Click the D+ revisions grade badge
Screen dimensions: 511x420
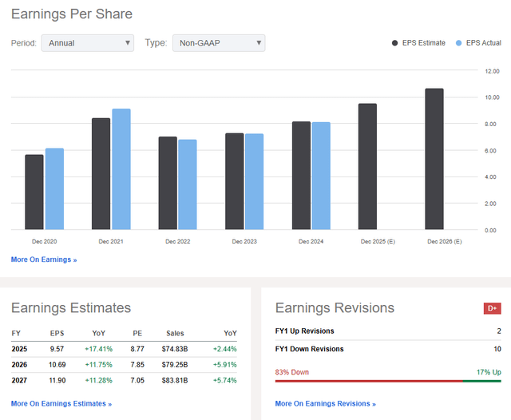493,308
